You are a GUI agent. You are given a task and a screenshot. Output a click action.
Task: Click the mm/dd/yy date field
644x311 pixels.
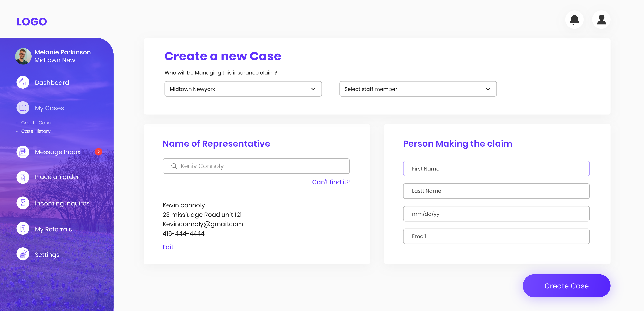tap(496, 214)
